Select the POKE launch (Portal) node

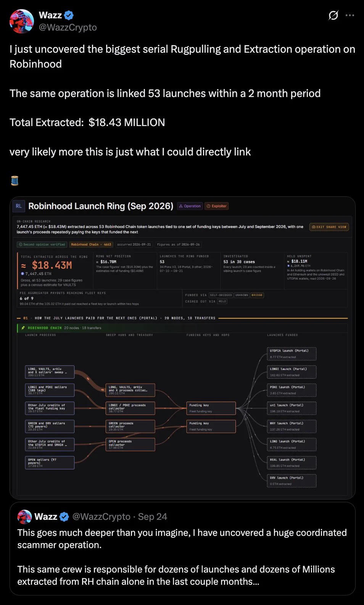[x=292, y=390]
